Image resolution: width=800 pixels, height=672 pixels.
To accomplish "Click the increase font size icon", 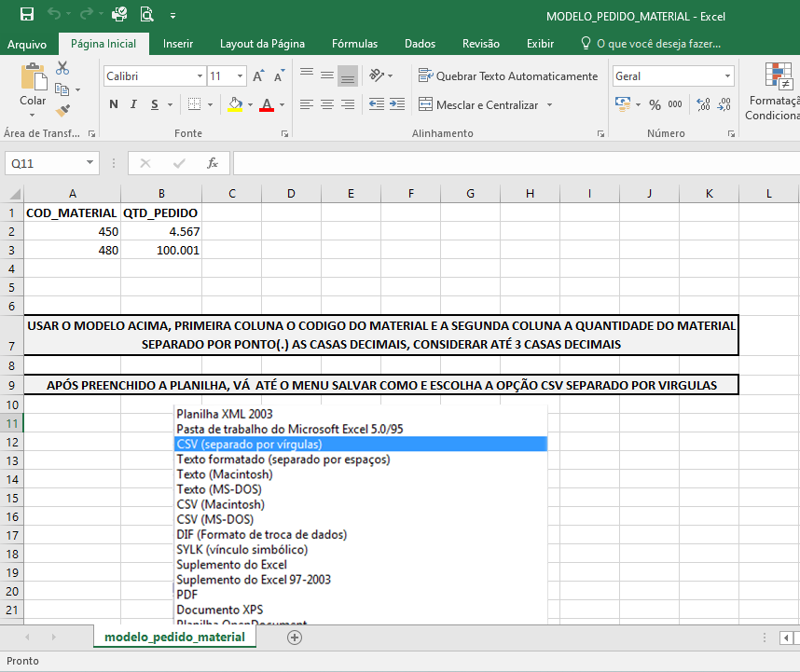I will click(x=259, y=76).
